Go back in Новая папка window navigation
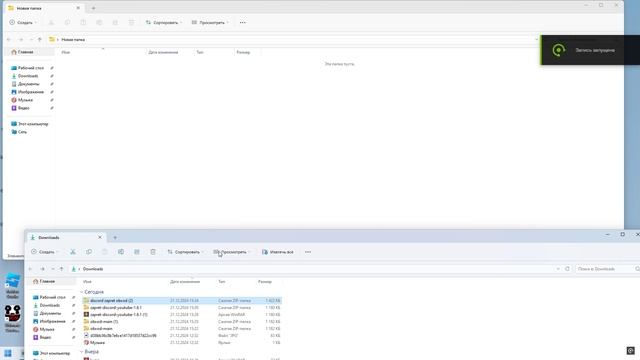The height and width of the screenshot is (360, 640). (9, 40)
